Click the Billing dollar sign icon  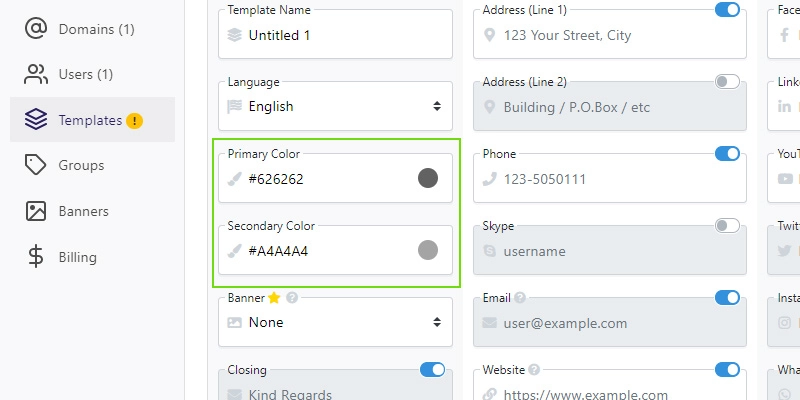pos(36,257)
